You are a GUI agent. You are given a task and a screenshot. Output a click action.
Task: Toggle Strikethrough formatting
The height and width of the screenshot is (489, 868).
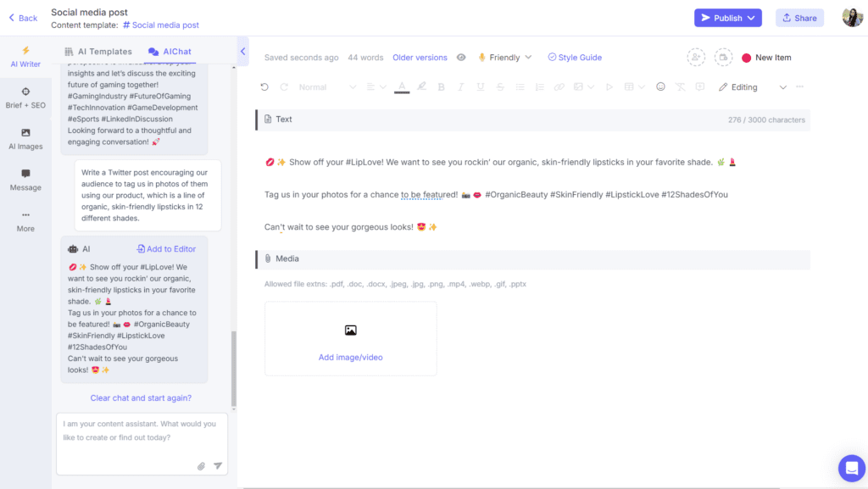click(499, 86)
